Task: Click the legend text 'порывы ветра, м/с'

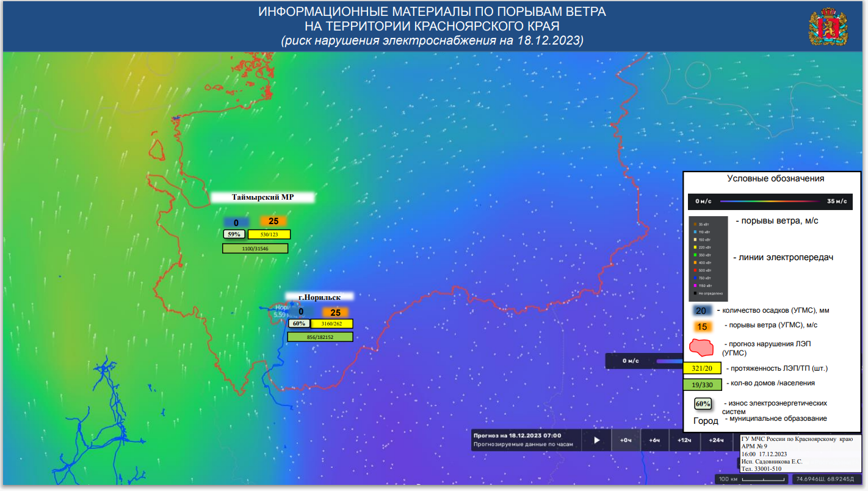Action: (777, 220)
